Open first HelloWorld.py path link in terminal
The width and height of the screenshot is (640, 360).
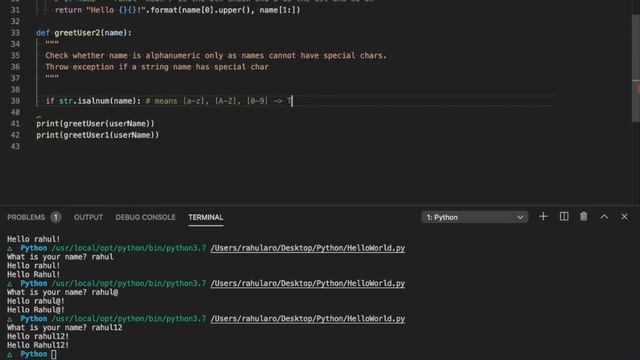click(x=308, y=248)
